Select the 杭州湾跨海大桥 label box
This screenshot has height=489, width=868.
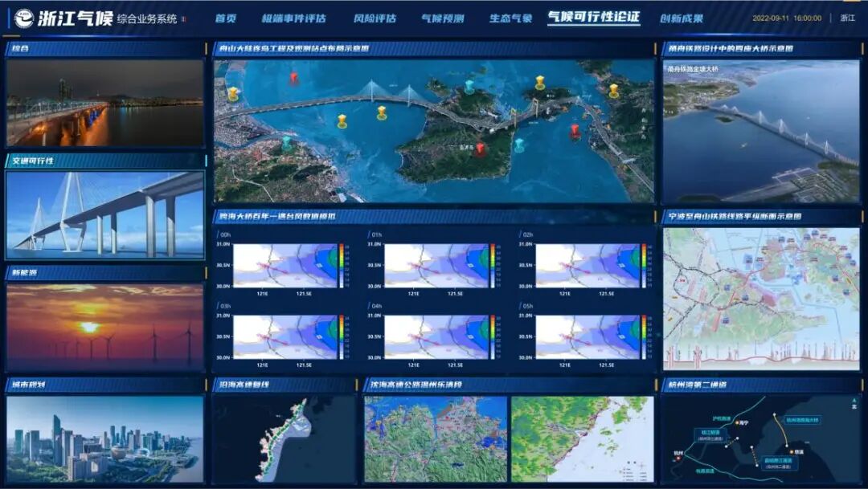pos(801,420)
